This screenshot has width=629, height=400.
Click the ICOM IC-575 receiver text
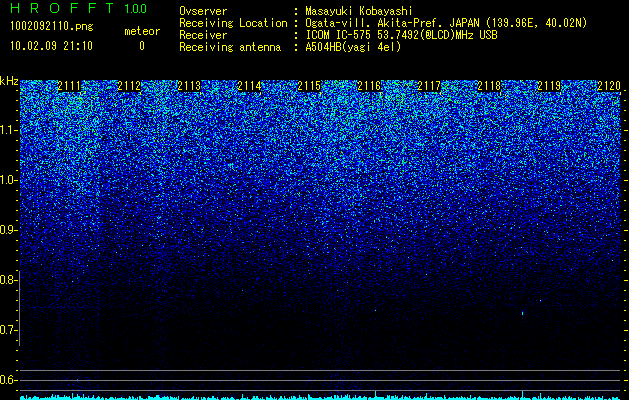pyautogui.click(x=401, y=35)
